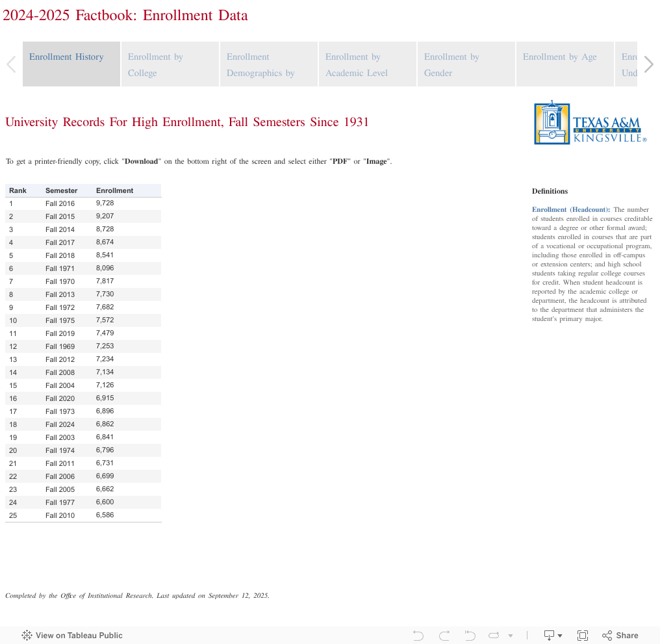Click the Fall 1972 cell
The height and width of the screenshot is (644, 660).
[60, 307]
